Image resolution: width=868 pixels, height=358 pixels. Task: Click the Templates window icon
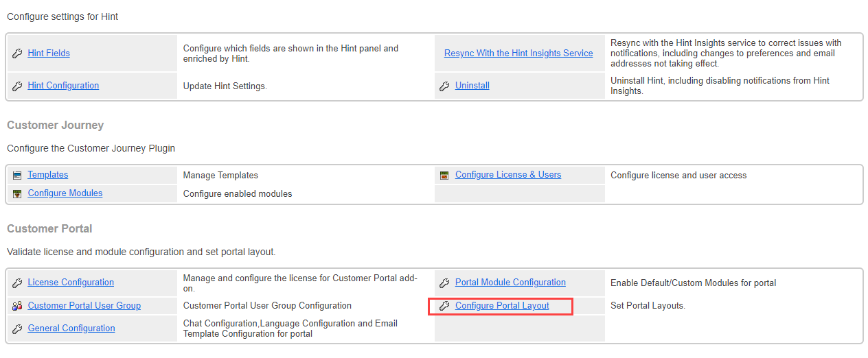(17, 176)
